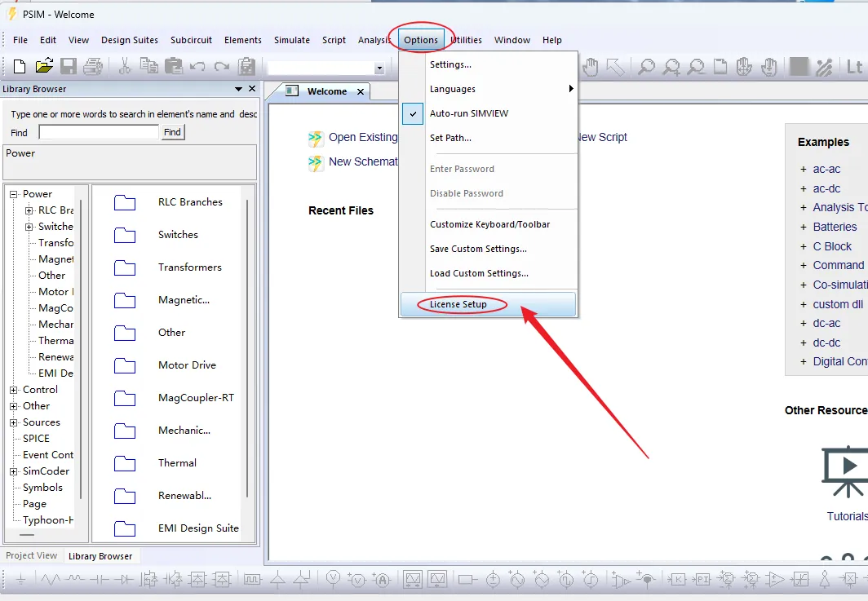This screenshot has height=601, width=868.
Task: Click Open Existing link
Action: (363, 137)
